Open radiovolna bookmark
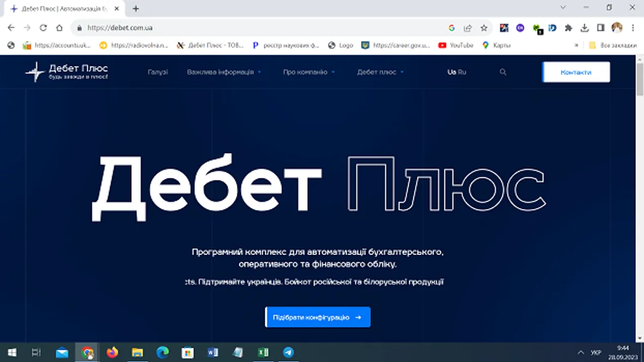 (133, 45)
